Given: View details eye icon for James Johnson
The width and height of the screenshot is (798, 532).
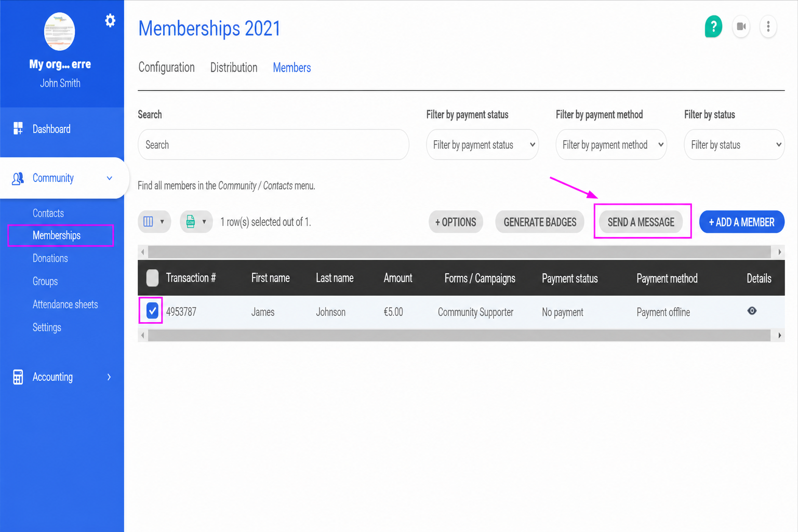Looking at the screenshot, I should pos(752,311).
